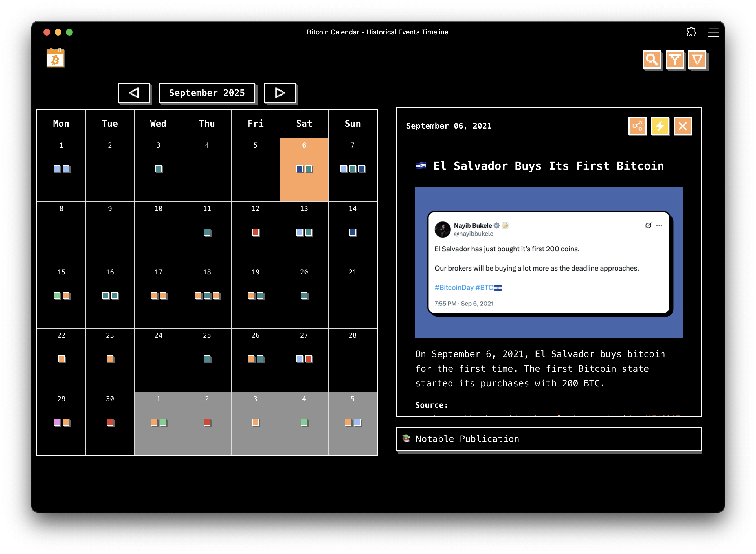Click the dark blue marker on September 14
The height and width of the screenshot is (554, 756).
(353, 232)
